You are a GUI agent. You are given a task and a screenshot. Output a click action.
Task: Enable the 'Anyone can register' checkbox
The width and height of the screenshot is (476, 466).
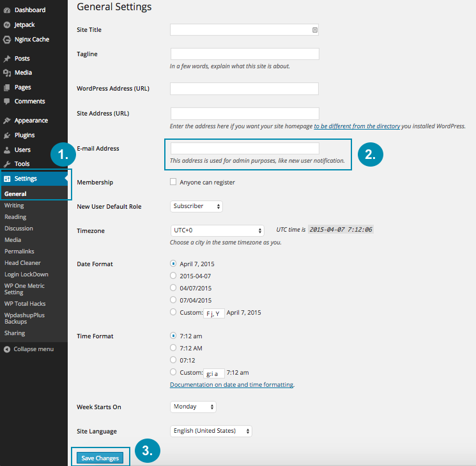173,182
